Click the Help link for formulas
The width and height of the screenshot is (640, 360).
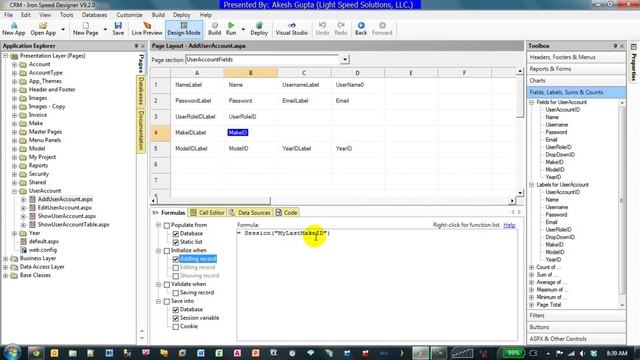point(509,225)
